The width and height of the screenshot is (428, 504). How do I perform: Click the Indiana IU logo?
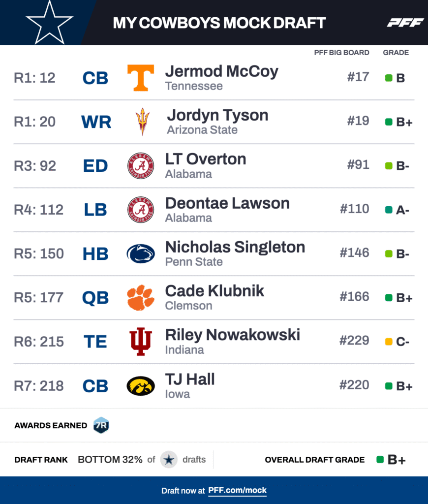point(141,342)
